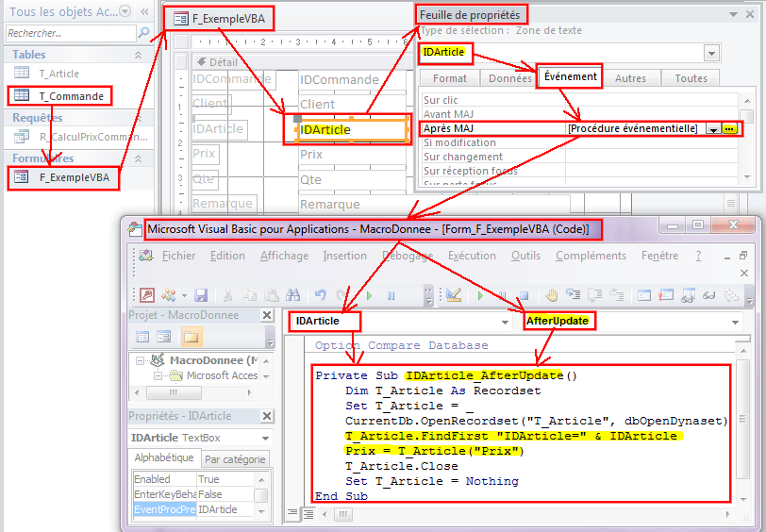Click the 'Sur clic' property row
766x532 pixels.
point(580,100)
